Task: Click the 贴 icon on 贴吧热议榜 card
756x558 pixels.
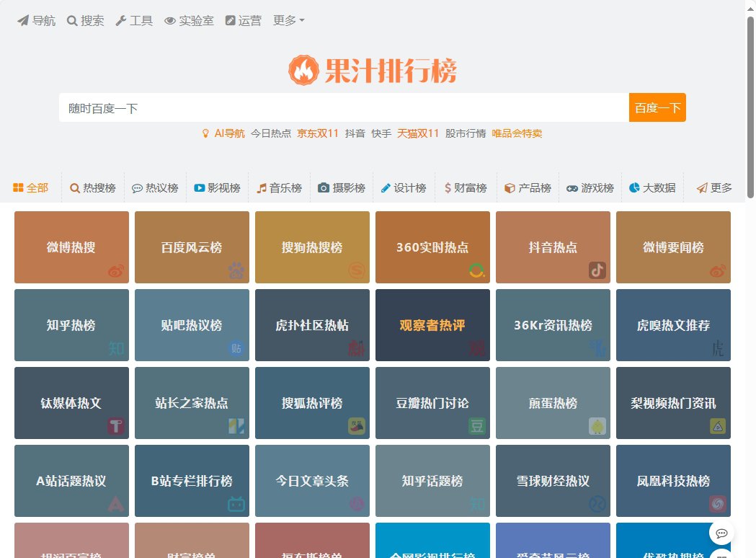Action: tap(236, 347)
